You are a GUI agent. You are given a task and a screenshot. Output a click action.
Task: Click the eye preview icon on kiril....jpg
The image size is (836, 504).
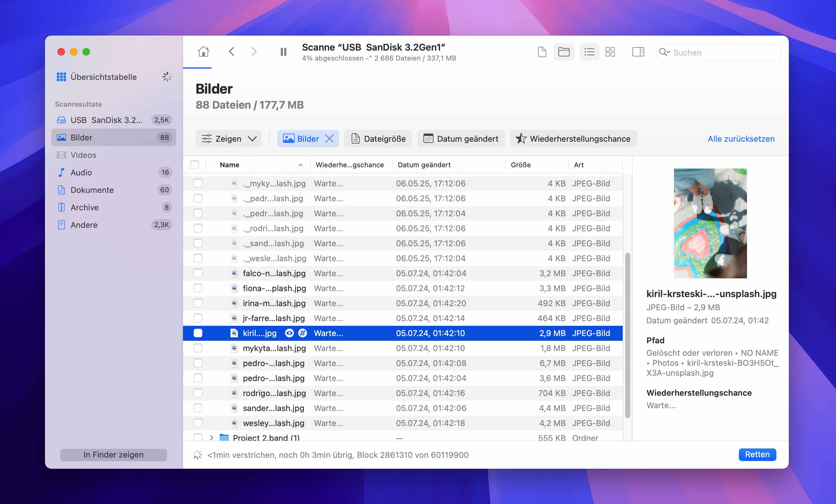point(289,333)
